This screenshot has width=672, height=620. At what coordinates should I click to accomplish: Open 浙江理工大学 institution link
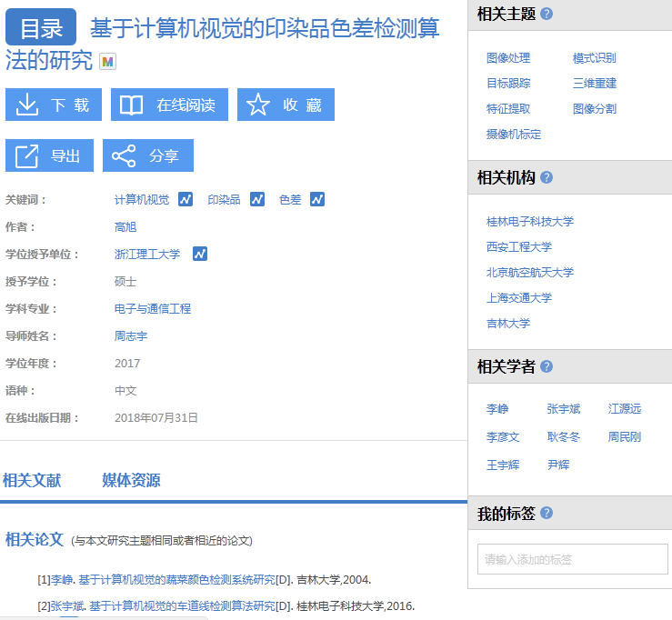point(147,254)
